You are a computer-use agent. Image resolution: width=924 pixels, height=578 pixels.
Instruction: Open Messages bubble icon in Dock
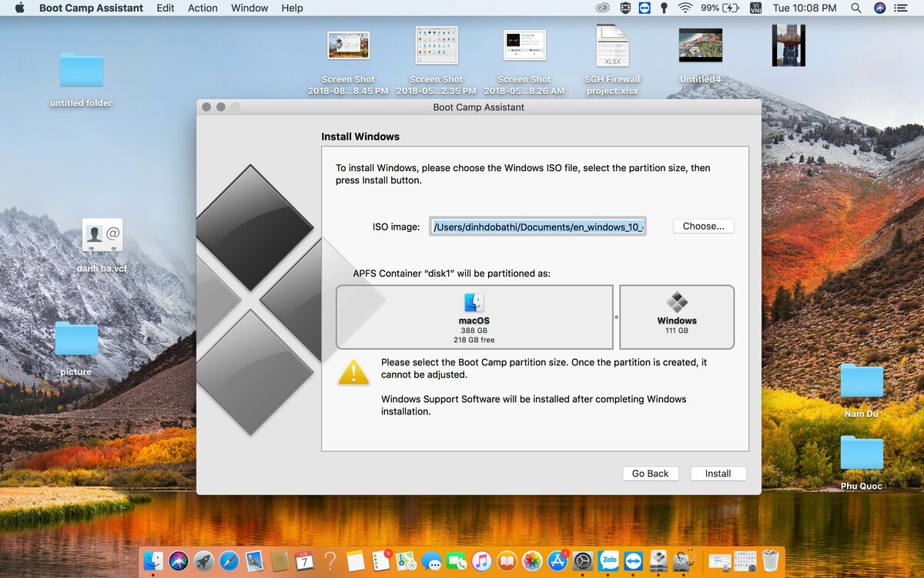[431, 562]
